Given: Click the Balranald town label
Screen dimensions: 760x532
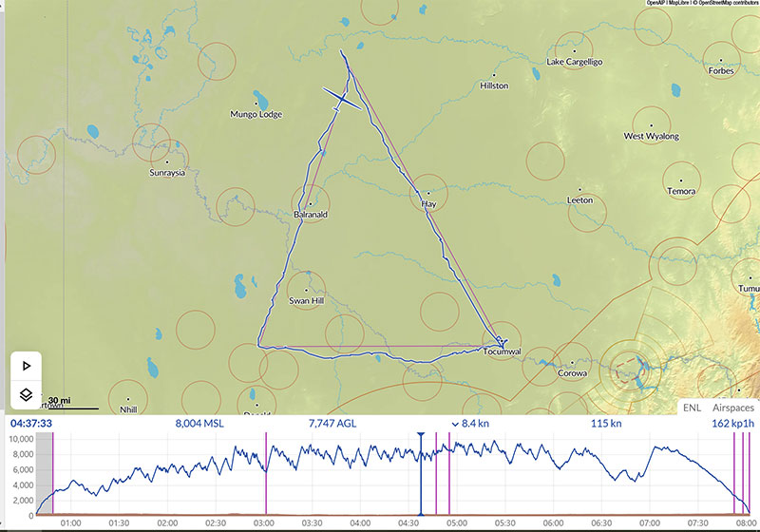Looking at the screenshot, I should pyautogui.click(x=310, y=215).
